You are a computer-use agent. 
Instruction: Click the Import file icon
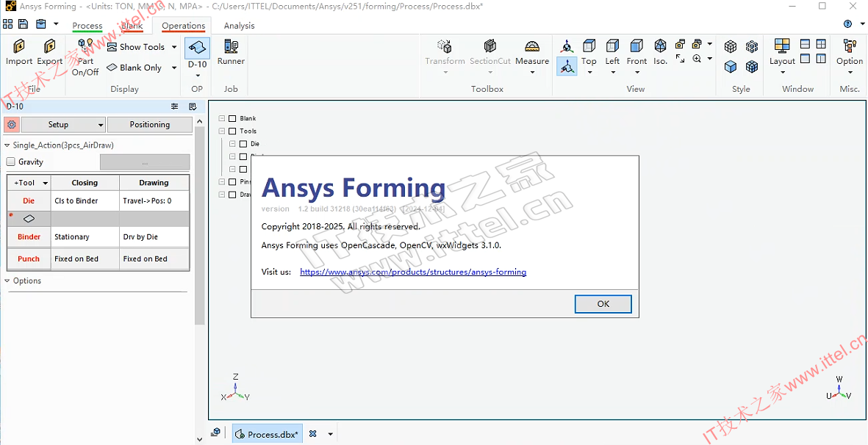19,46
